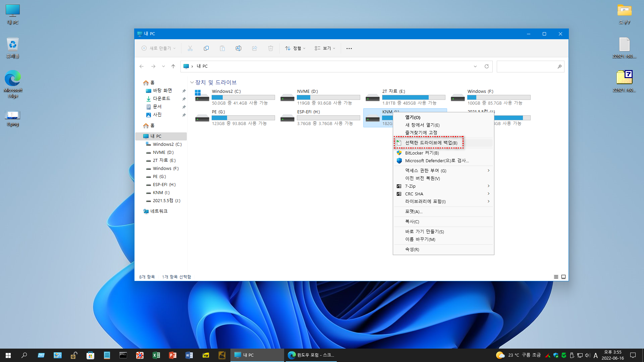Image resolution: width=644 pixels, height=362 pixels.
Task: Open the 도구7 folder on desktop
Action: point(625,14)
